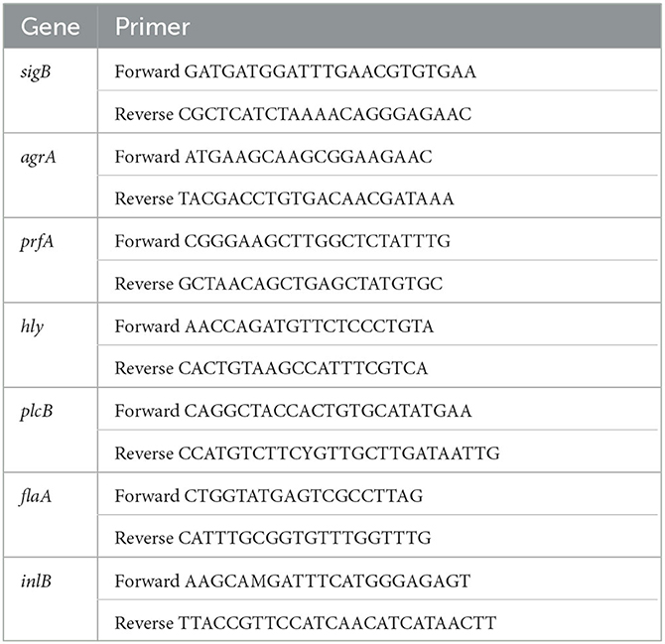Click plcB reverse primer CCATGTCTTCYGTTGCTTGATAATTG

pyautogui.click(x=338, y=453)
